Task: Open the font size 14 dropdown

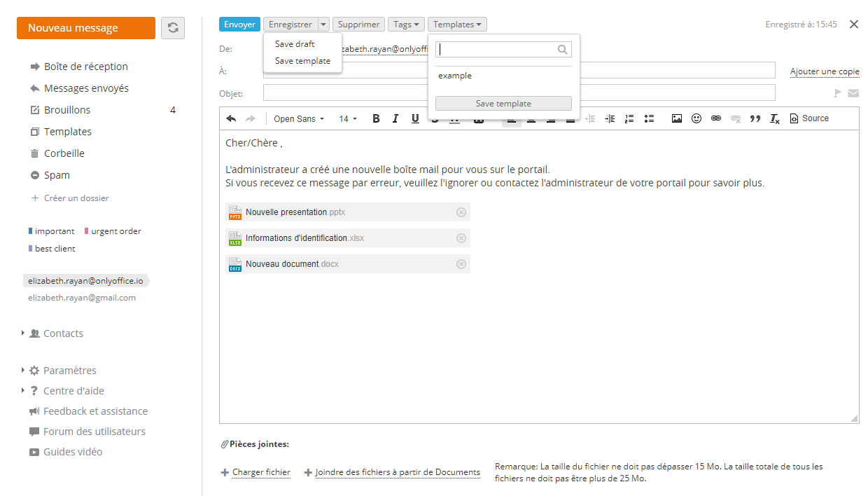Action: (x=348, y=119)
